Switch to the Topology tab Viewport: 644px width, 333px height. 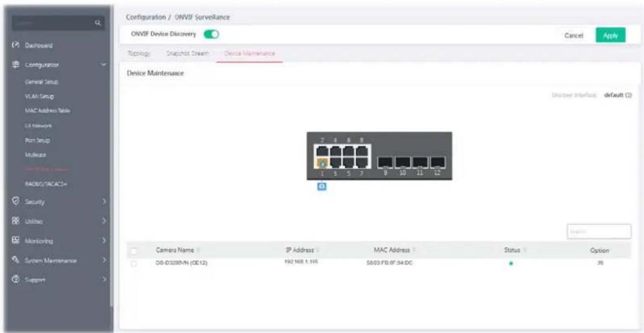pos(139,53)
